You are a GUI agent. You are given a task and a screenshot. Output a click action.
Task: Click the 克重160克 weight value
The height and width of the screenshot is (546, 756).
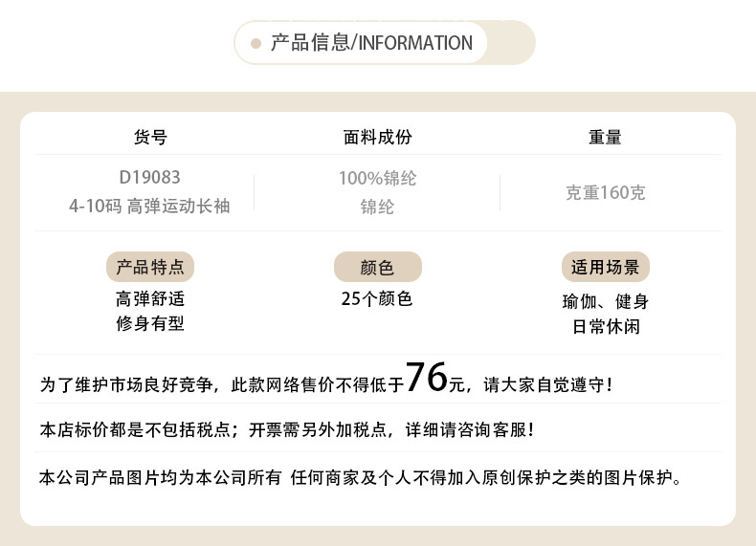[x=605, y=192]
